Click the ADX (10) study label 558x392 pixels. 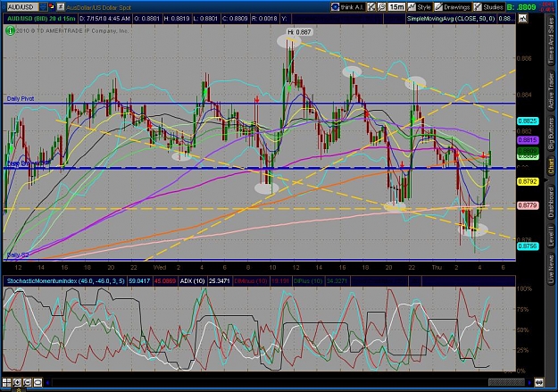tap(193, 281)
